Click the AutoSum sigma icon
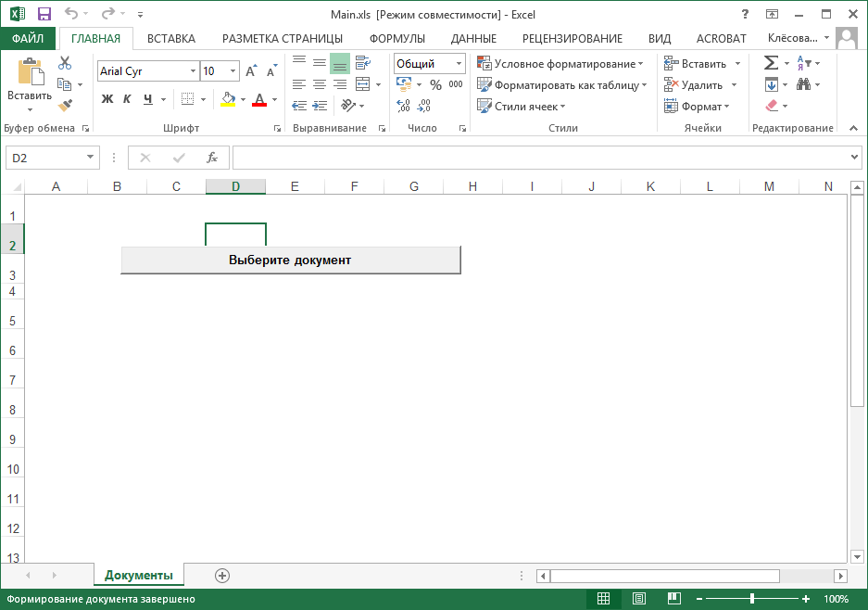 pos(771,63)
